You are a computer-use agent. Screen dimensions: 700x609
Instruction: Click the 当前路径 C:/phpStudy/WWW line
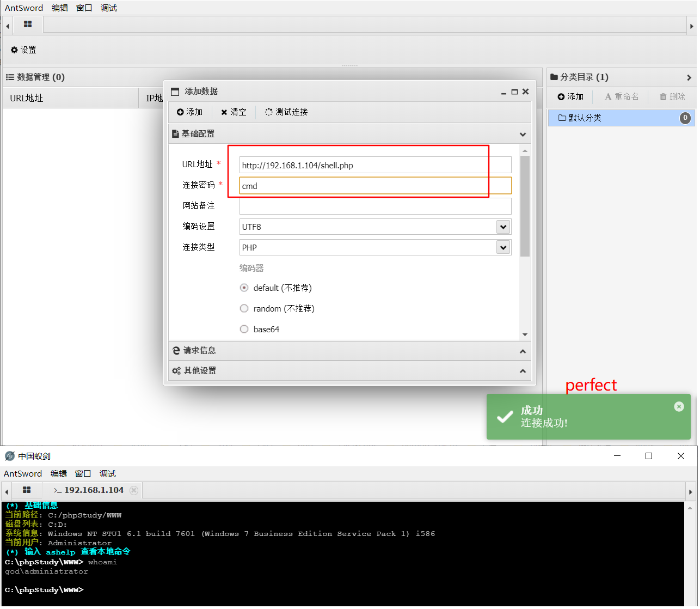(63, 515)
